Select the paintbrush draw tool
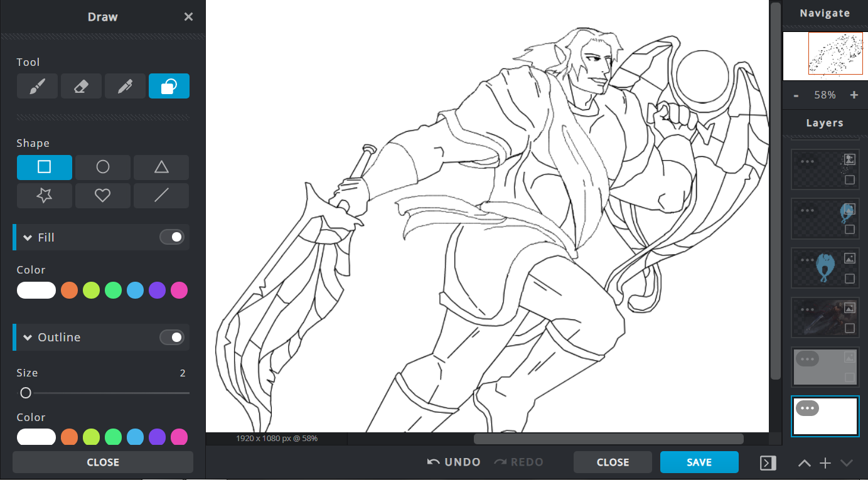The width and height of the screenshot is (868, 480). tap(37, 86)
